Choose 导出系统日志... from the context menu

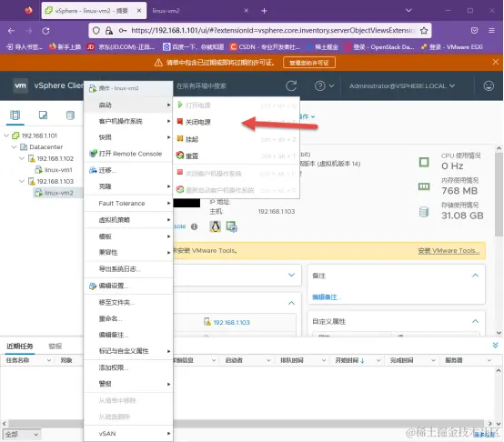tap(128, 269)
